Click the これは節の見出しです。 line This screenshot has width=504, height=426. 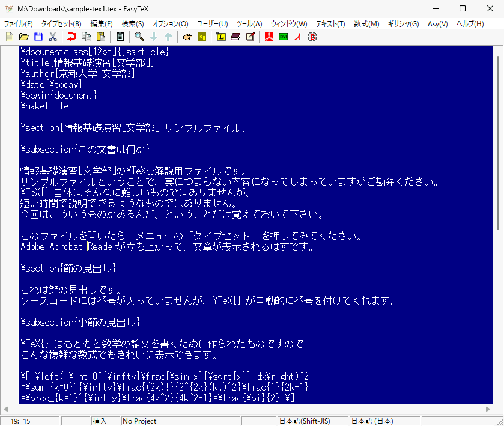coord(71,290)
